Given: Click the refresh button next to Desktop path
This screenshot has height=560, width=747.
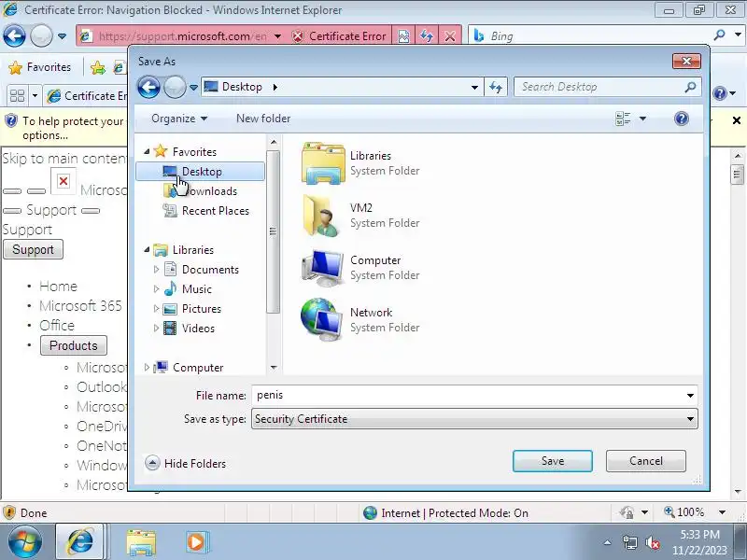Looking at the screenshot, I should pyautogui.click(x=496, y=87).
